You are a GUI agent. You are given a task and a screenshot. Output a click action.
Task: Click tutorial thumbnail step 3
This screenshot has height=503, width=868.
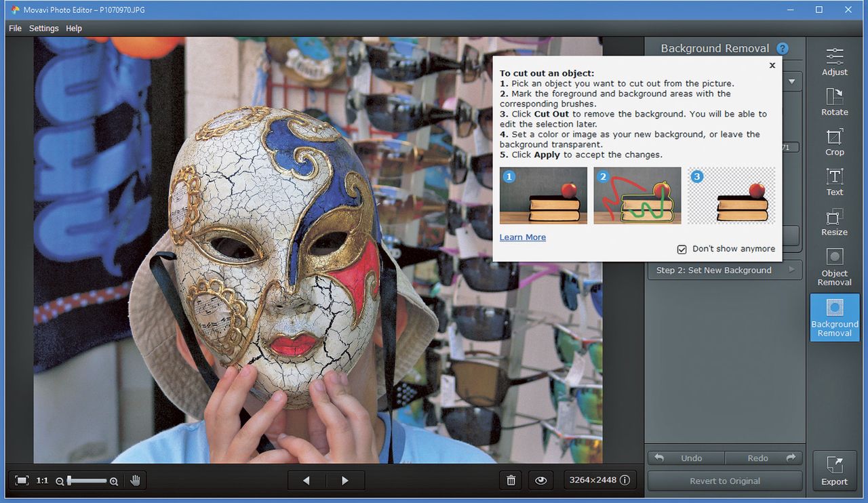point(731,195)
